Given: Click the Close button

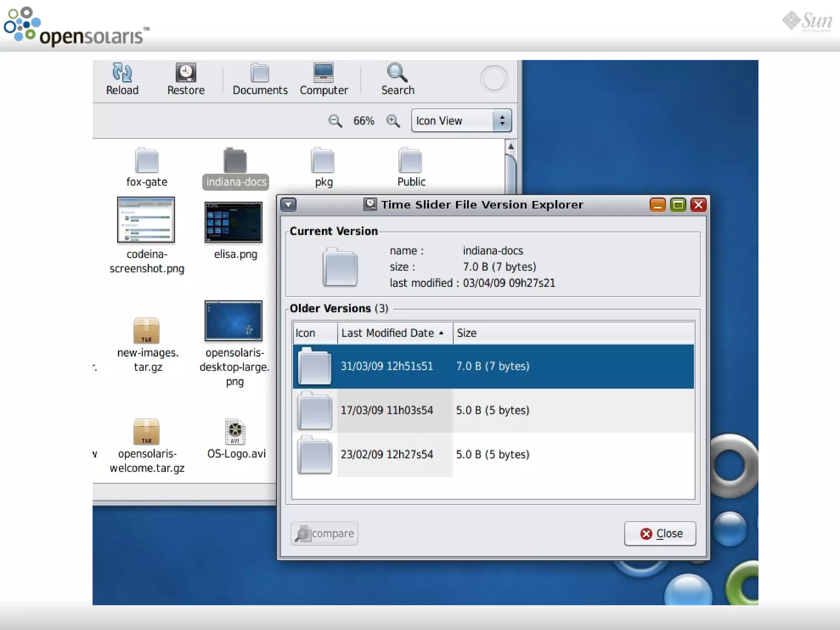Looking at the screenshot, I should 660,534.
